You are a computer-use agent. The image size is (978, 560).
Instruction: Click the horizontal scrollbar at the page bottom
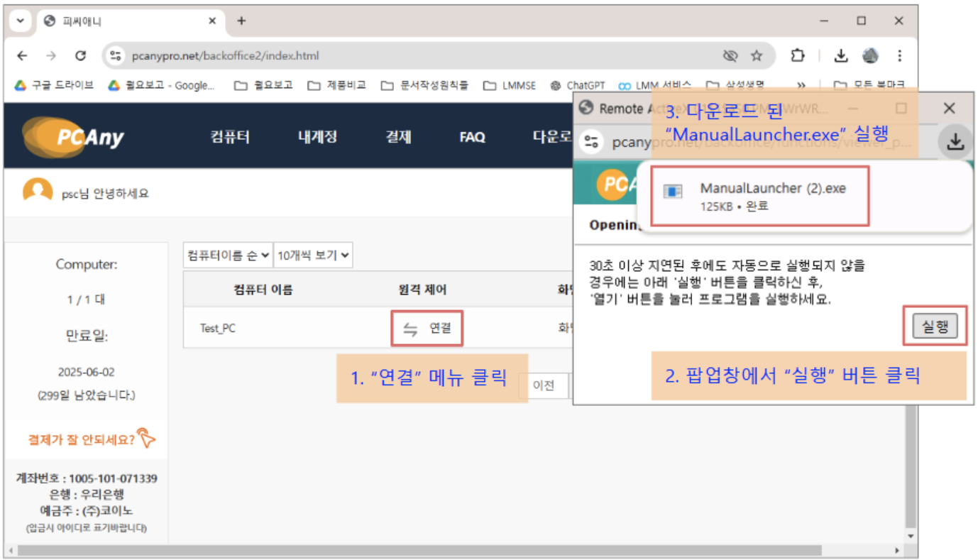coord(419,550)
